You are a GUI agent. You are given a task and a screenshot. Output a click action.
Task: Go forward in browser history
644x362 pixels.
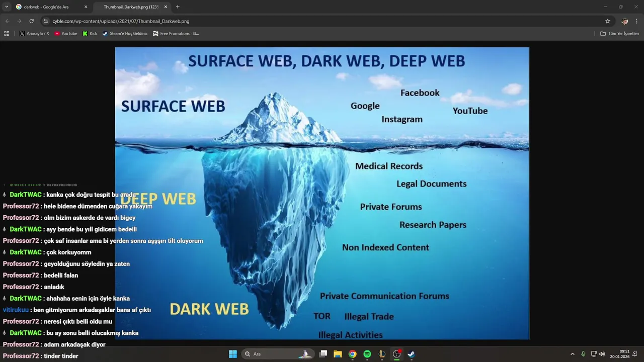click(19, 21)
